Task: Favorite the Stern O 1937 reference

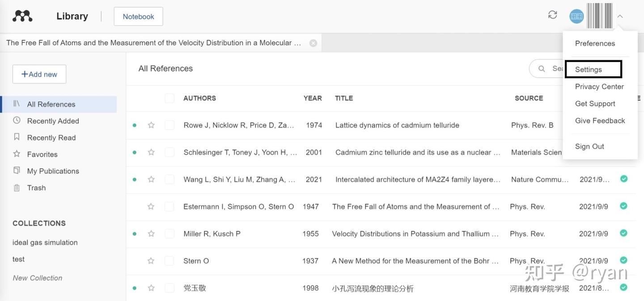Action: point(151,261)
